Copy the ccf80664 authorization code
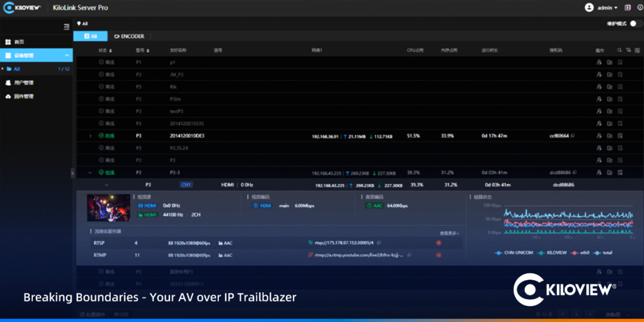The width and height of the screenshot is (644, 322). (x=573, y=135)
